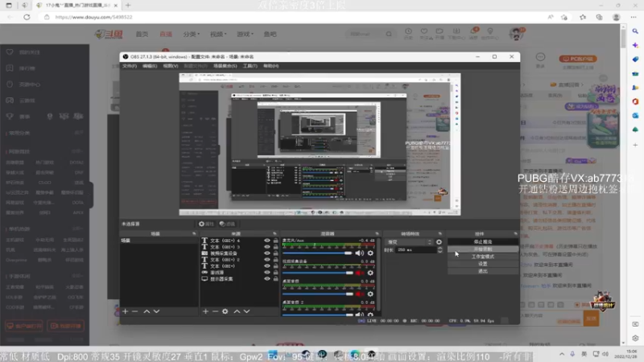
Task: Open Douyu message bell notifications
Action: click(x=473, y=32)
